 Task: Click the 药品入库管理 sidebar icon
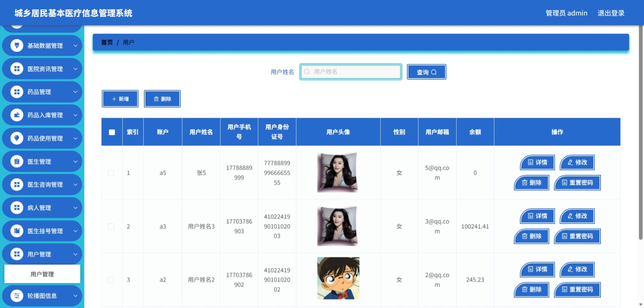[x=17, y=115]
